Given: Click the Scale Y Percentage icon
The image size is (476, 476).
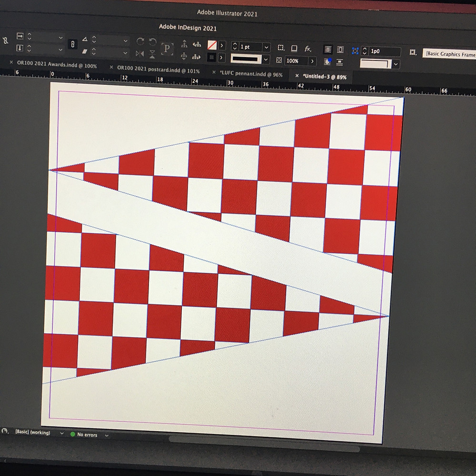Looking at the screenshot, I should tap(20, 48).
